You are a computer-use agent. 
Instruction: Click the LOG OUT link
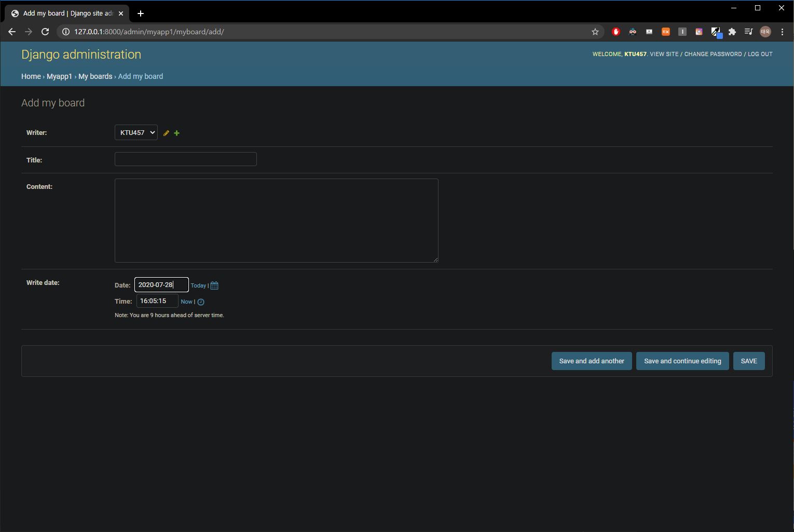click(x=760, y=54)
